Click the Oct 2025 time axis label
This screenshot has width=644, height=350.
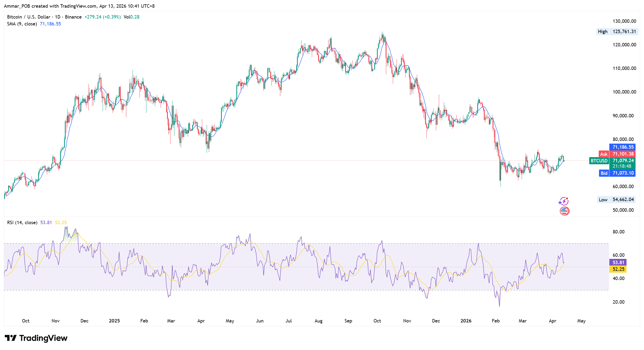click(x=377, y=321)
